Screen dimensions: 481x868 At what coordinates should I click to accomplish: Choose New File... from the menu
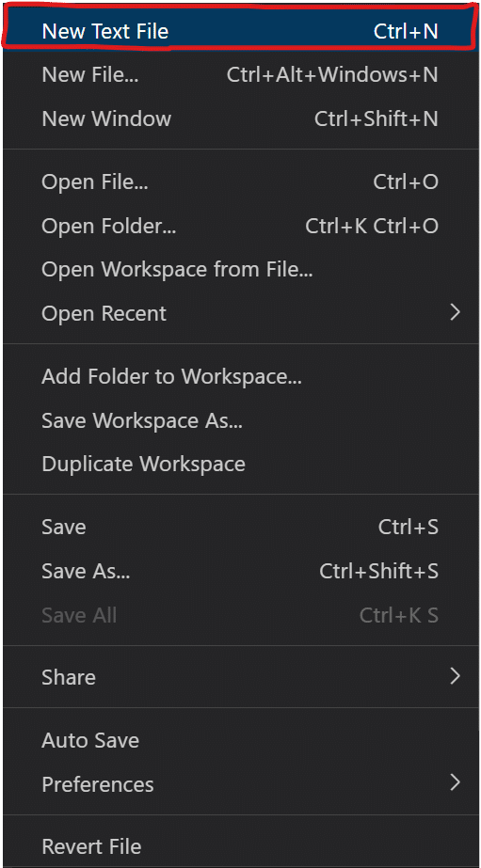click(240, 74)
